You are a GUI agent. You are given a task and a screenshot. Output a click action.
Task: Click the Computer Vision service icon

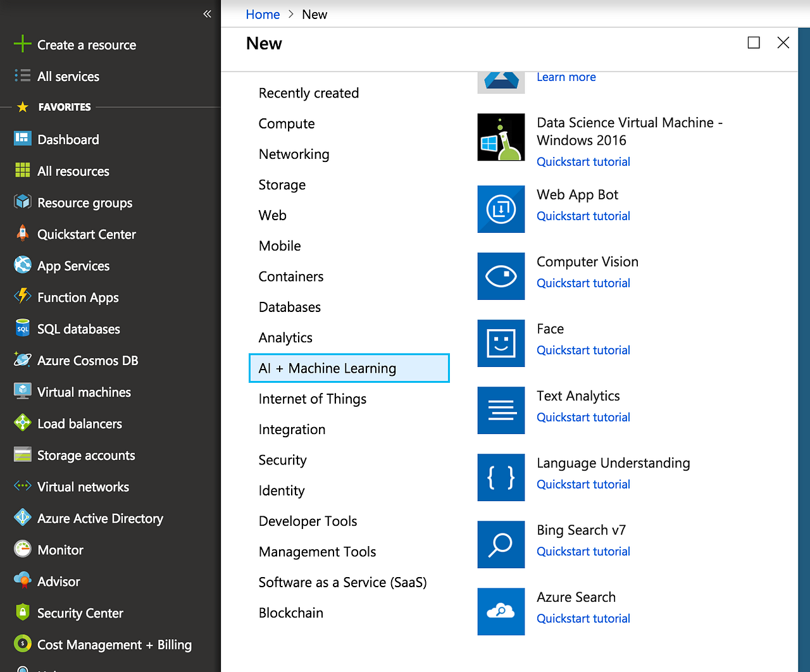pyautogui.click(x=501, y=276)
